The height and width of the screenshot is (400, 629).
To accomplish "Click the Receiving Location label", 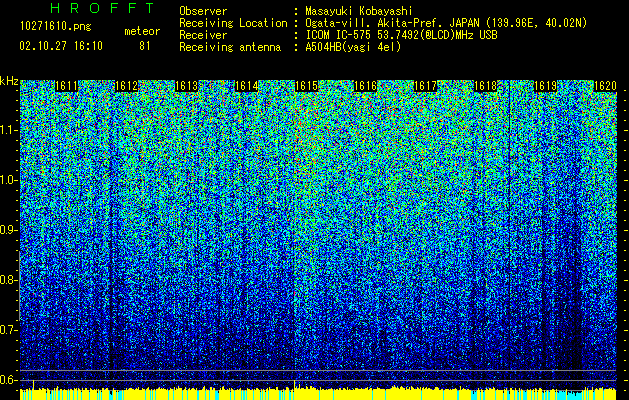I will click(x=233, y=23).
